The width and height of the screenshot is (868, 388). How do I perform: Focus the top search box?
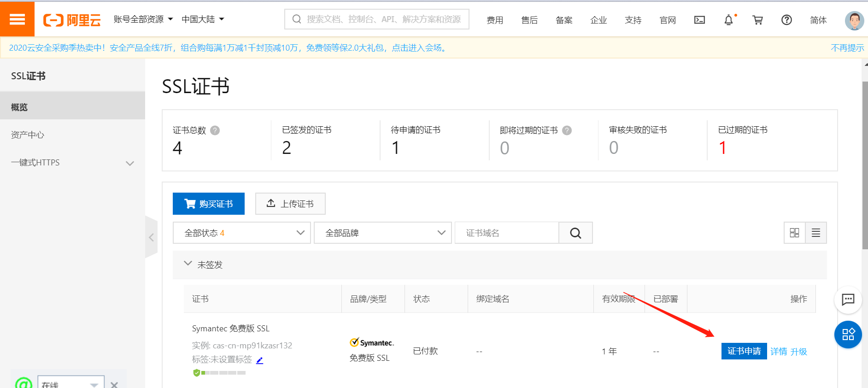coord(377,19)
